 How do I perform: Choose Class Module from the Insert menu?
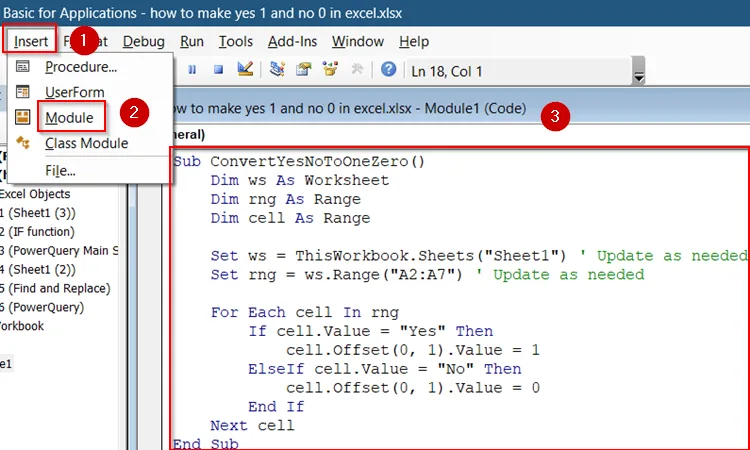(x=87, y=143)
